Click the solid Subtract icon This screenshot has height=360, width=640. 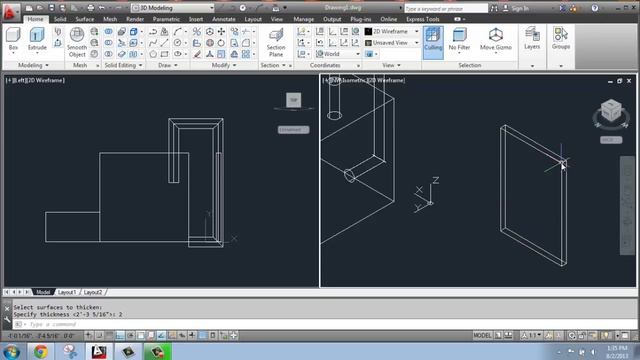tap(108, 42)
